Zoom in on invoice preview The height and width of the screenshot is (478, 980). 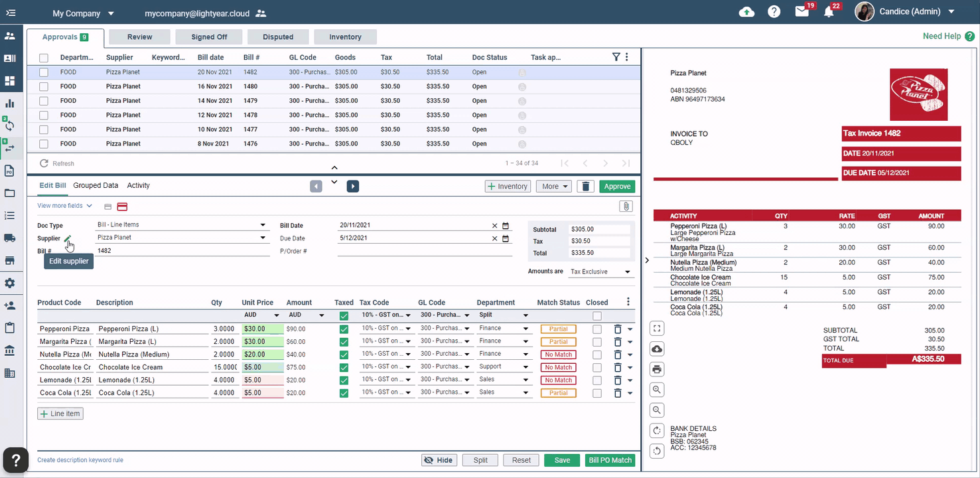tap(657, 390)
